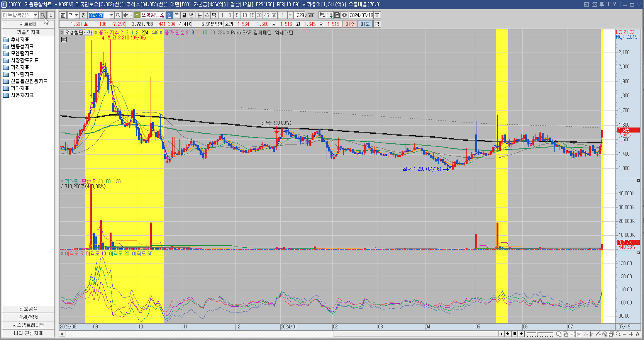Click the help question mark icon
The width and height of the screenshot is (644, 340).
(615, 4)
